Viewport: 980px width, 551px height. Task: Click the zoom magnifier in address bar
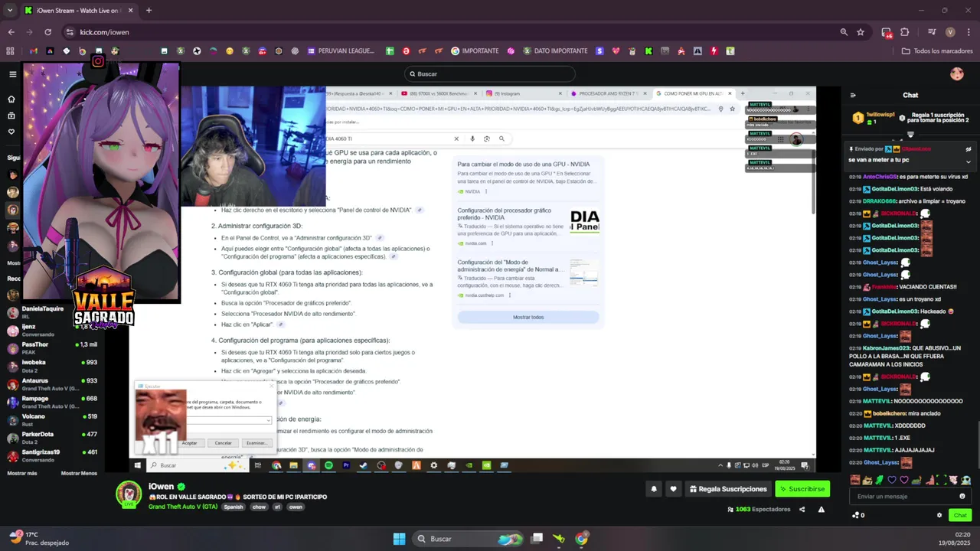coord(844,32)
